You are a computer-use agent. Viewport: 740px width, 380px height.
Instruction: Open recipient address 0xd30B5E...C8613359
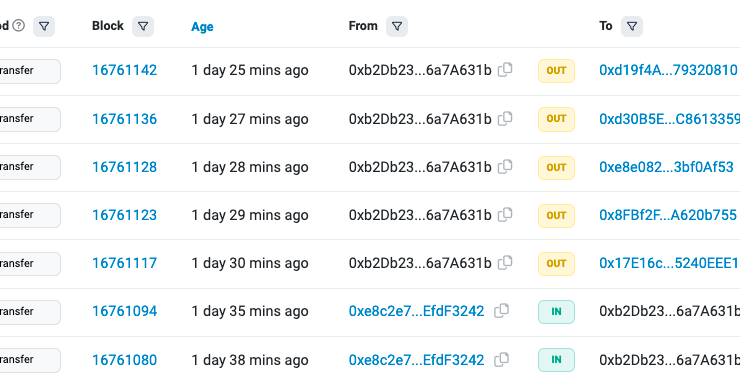pos(669,119)
